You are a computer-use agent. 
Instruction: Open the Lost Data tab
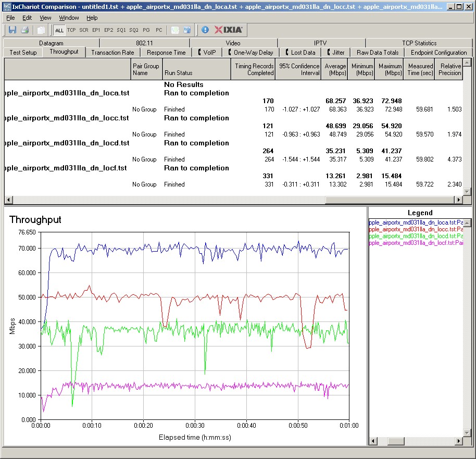tap(300, 53)
